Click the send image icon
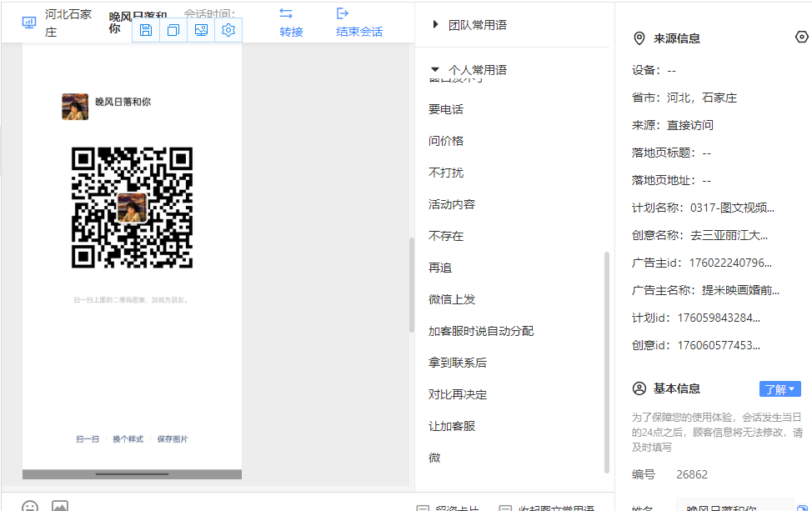This screenshot has height=511, width=812. 60,506
